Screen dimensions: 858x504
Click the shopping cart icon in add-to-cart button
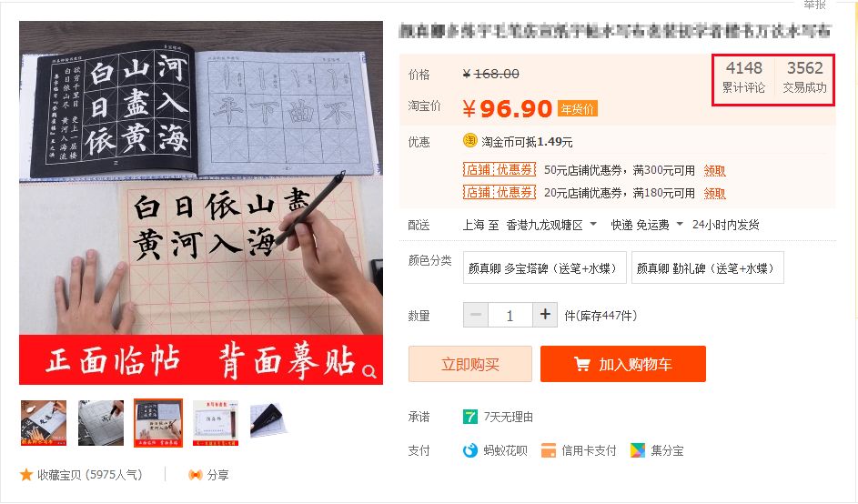tap(581, 364)
